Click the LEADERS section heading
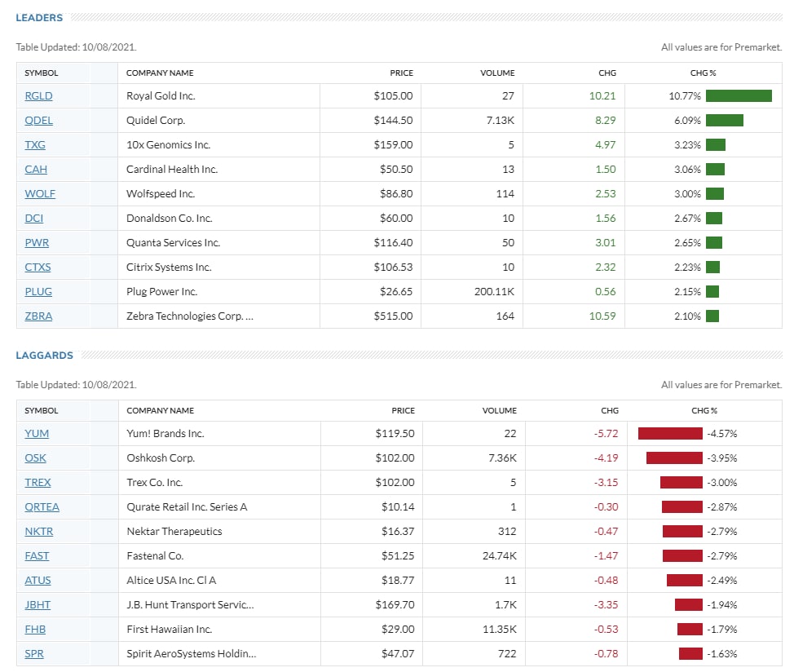Image resolution: width=794 pixels, height=672 pixels. pyautogui.click(x=39, y=18)
